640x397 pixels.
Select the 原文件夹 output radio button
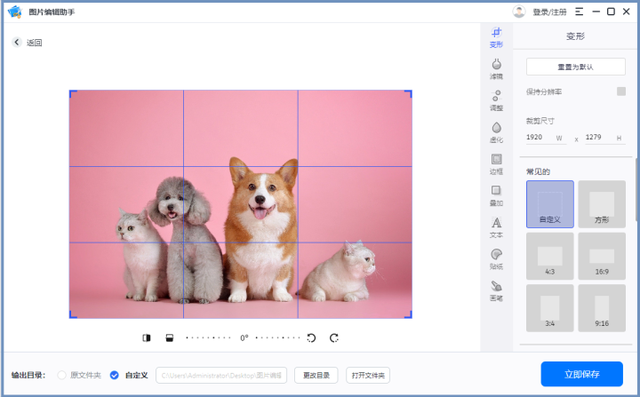click(62, 375)
